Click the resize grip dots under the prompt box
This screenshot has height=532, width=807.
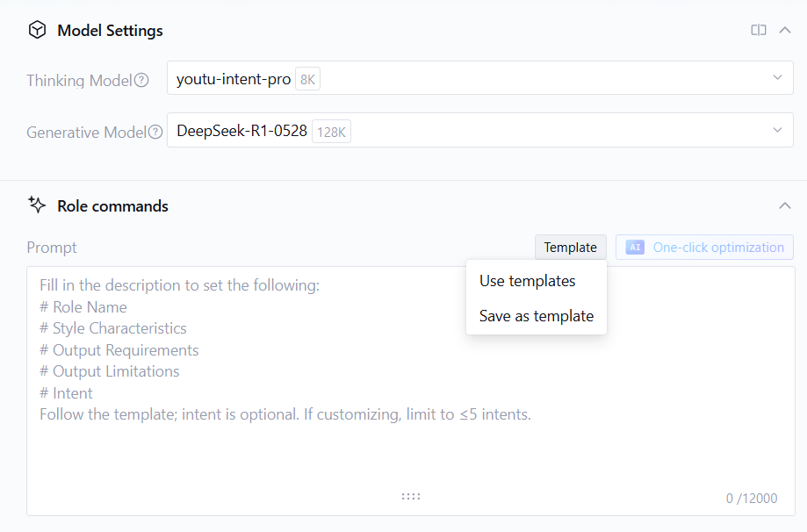[411, 496]
